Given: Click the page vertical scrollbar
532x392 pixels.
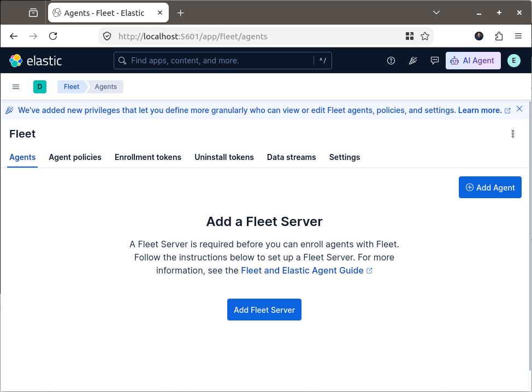Looking at the screenshot, I should coord(530,235).
